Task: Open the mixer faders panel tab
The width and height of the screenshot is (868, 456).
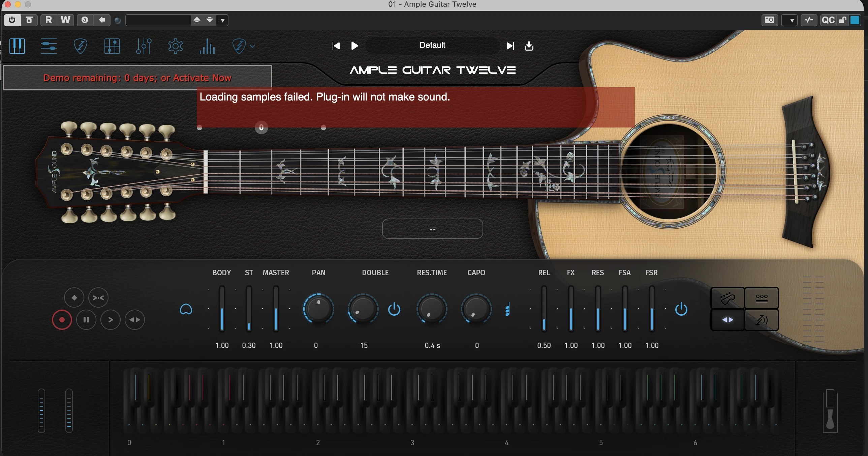Action: tap(144, 46)
